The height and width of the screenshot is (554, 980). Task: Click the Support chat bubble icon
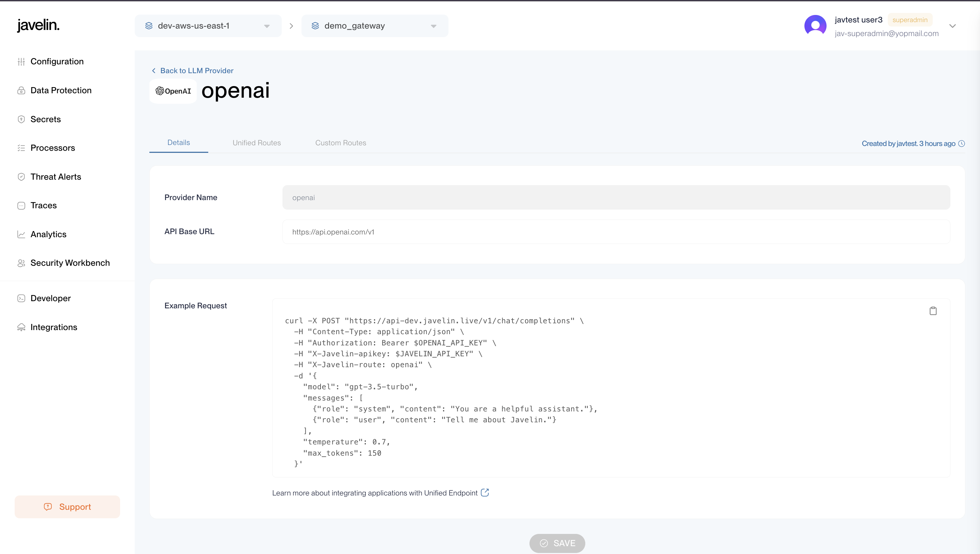(48, 506)
